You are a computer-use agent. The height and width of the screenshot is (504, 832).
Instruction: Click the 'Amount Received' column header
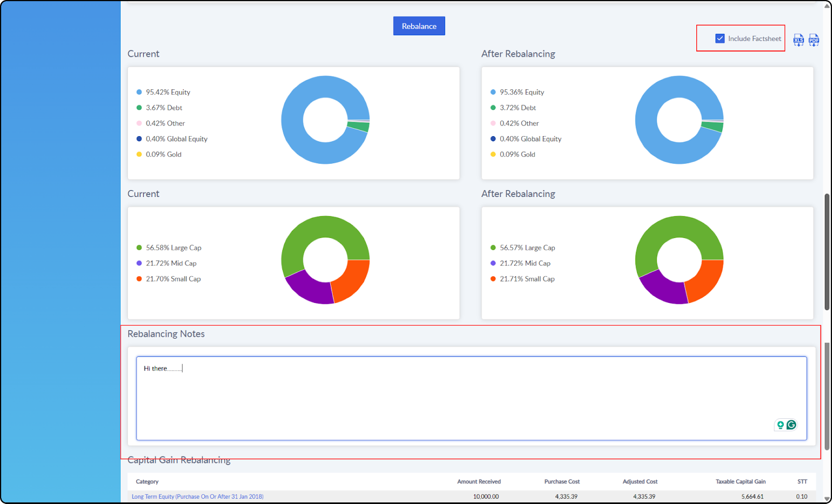click(479, 482)
